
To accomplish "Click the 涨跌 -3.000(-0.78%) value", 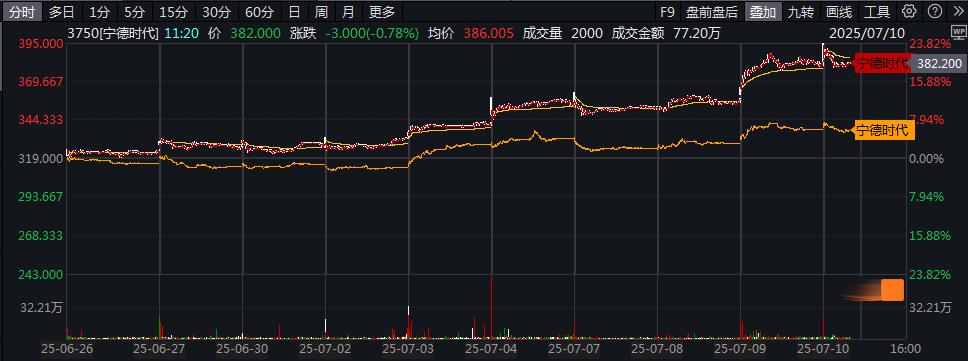I will (372, 33).
